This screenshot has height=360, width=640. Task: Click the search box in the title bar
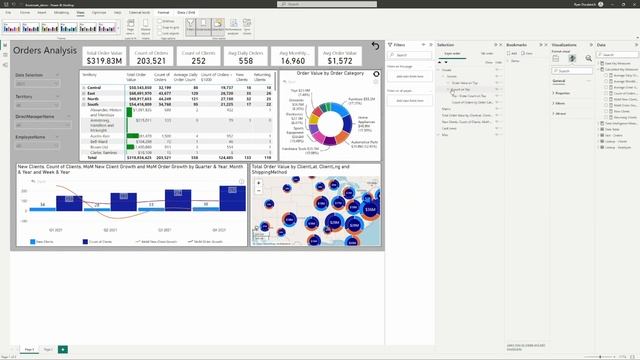click(x=327, y=4)
